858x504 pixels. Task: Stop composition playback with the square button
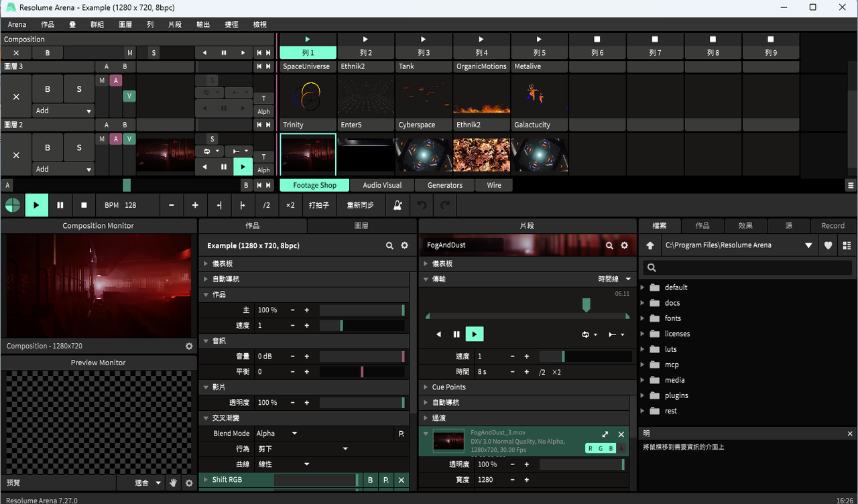tap(84, 205)
